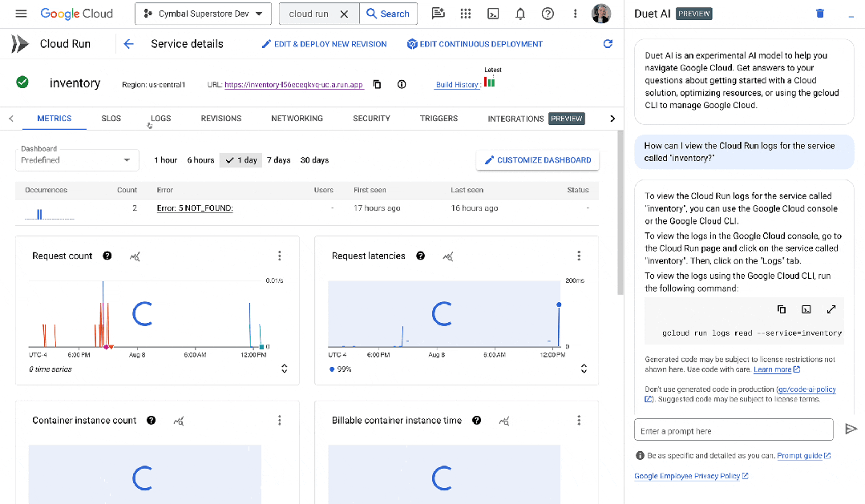
Task: Select the 6 hours time range
Action: 200,160
